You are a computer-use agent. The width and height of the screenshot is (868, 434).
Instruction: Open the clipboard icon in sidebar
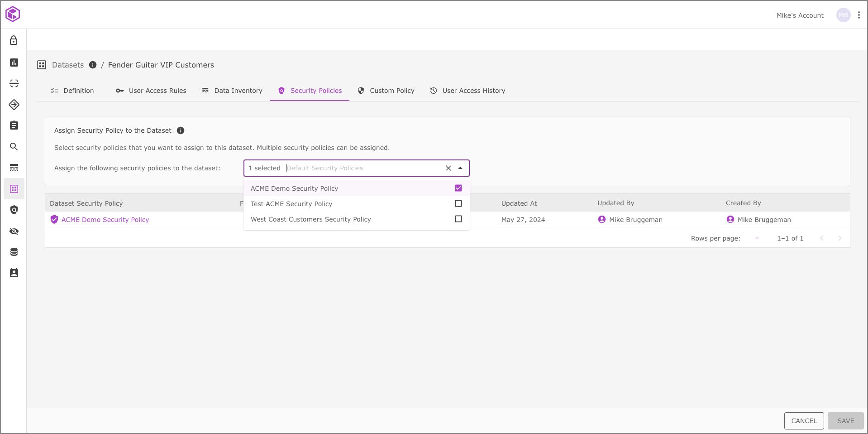pyautogui.click(x=14, y=125)
